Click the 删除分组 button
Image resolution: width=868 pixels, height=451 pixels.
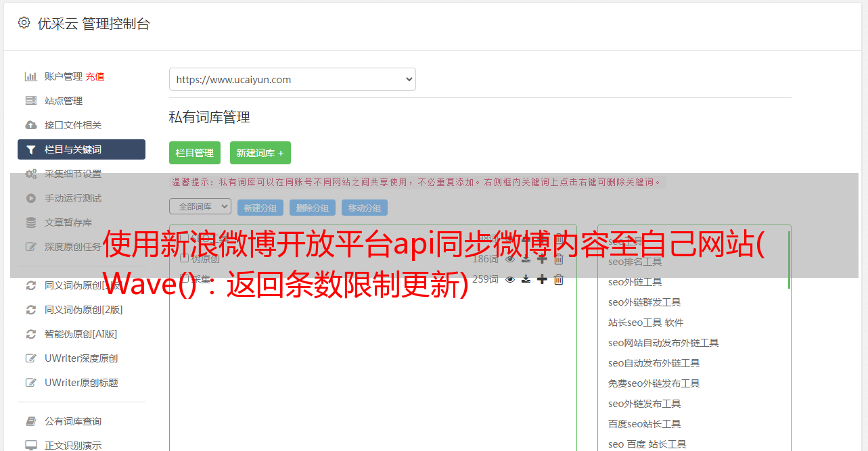point(313,208)
